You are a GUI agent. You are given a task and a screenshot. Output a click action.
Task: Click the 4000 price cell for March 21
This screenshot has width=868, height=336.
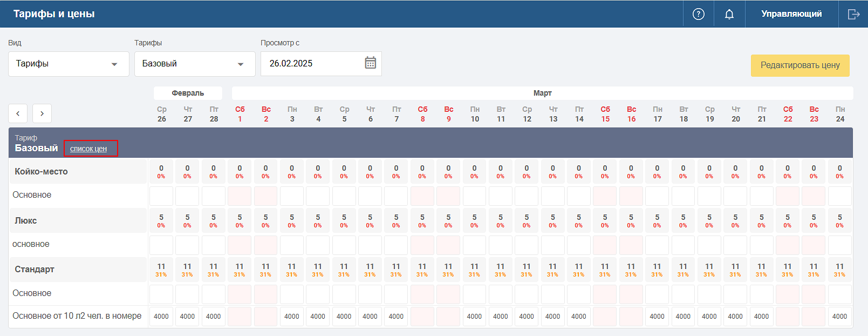pyautogui.click(x=761, y=317)
